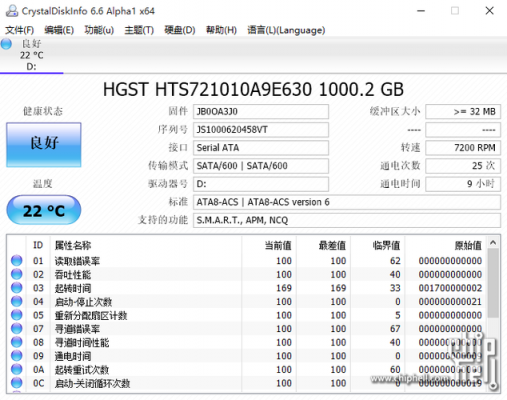The height and width of the screenshot is (400, 507).
Task: Select the D: drive tab at top
Action: coord(31,55)
